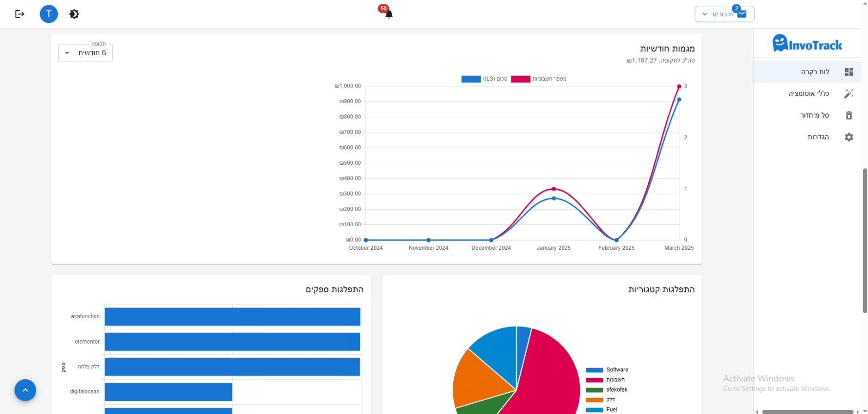The width and height of the screenshot is (868, 414).
Task: Toggle the red מספר חשבוניות legend series
Action: (538, 79)
